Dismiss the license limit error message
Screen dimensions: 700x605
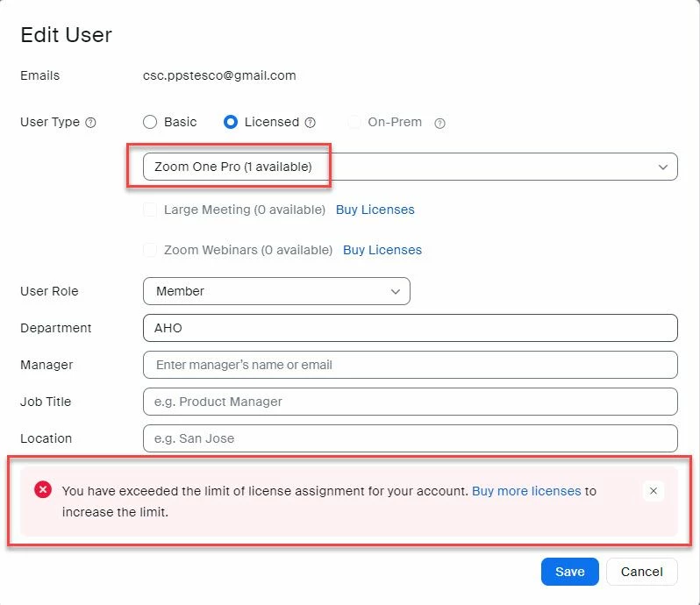pyautogui.click(x=654, y=491)
